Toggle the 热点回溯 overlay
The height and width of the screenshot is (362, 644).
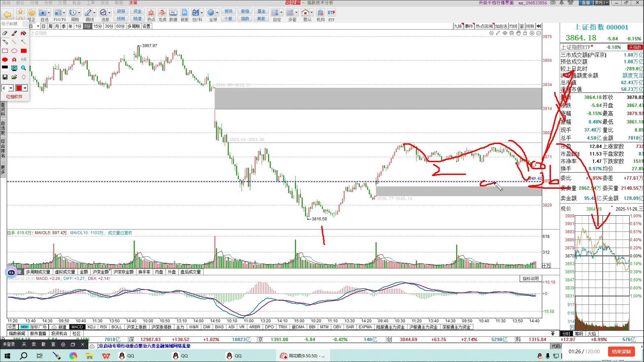point(484,26)
